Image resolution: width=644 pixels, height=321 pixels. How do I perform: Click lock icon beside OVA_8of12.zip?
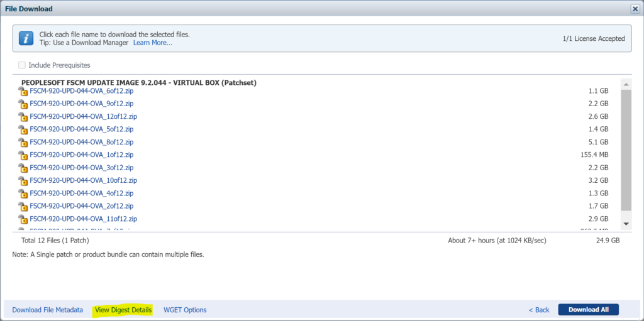click(x=23, y=143)
